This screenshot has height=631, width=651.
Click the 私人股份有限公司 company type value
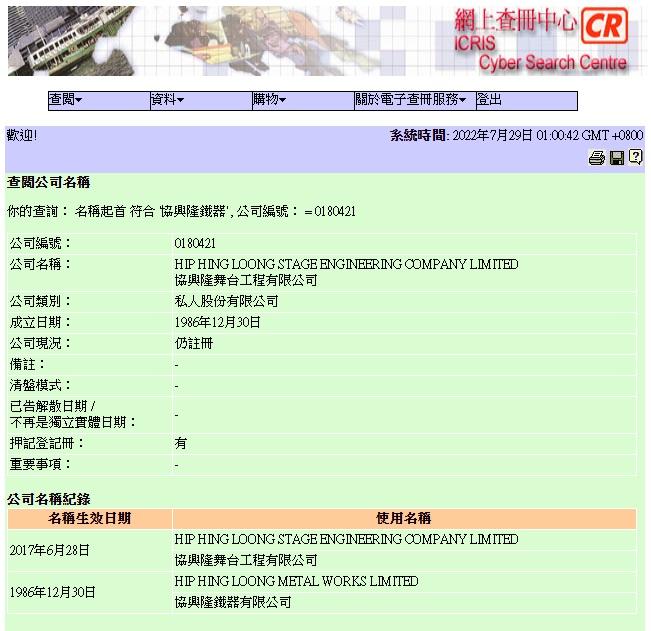coord(226,301)
